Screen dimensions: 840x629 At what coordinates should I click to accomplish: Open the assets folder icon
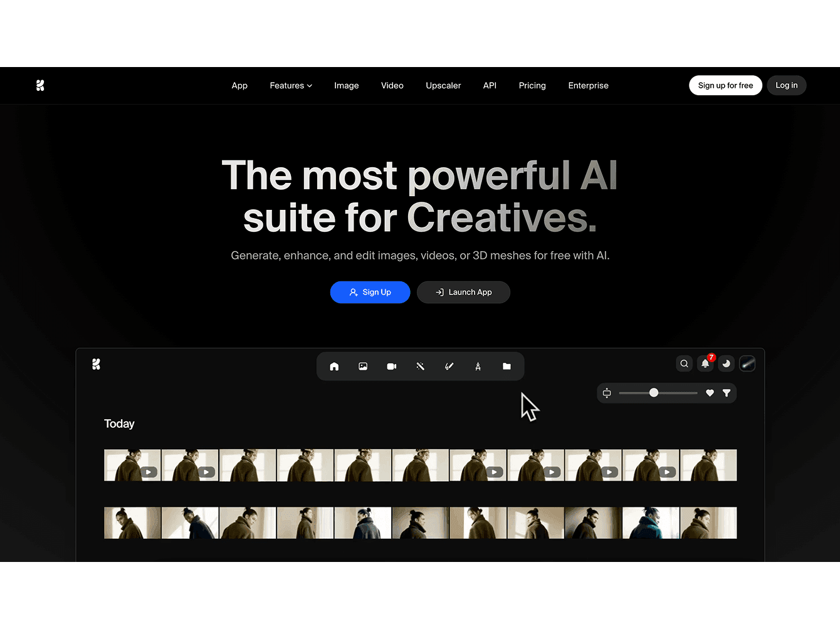click(x=507, y=366)
